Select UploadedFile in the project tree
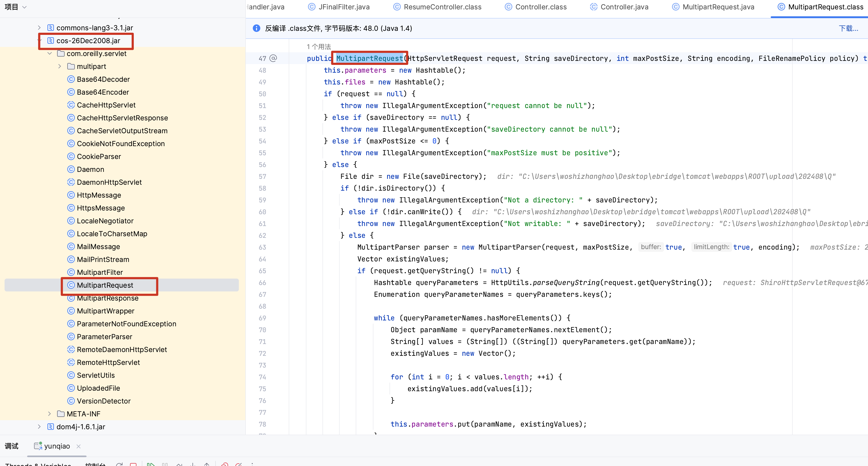The width and height of the screenshot is (868, 466). (98, 388)
